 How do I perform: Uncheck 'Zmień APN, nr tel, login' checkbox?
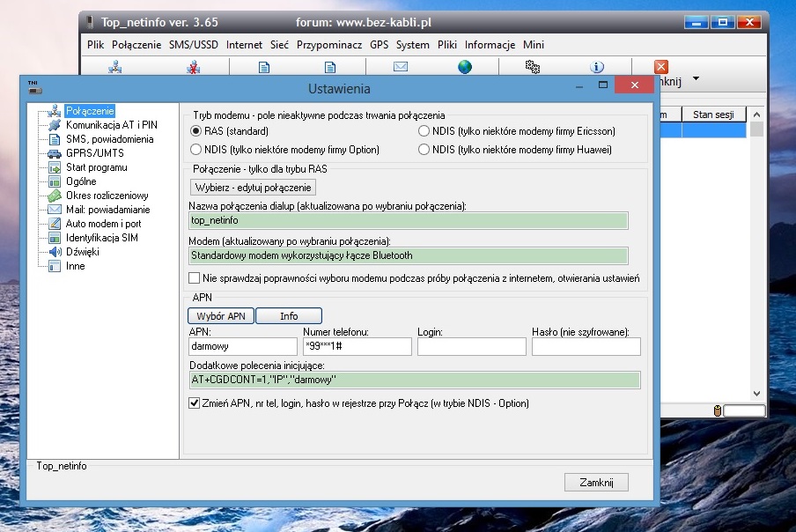[195, 403]
